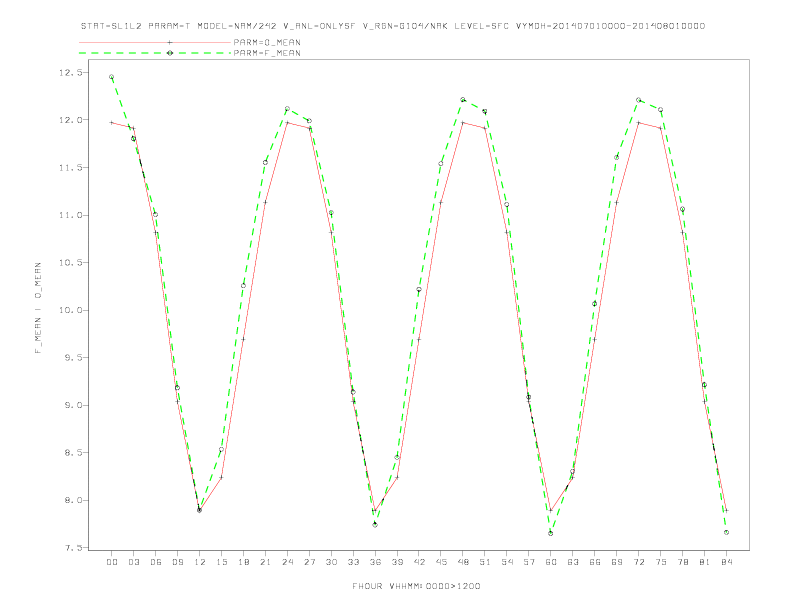Viewport: 792px width, 612px height.
Task: Click the red solid legend line sample
Action: click(155, 42)
